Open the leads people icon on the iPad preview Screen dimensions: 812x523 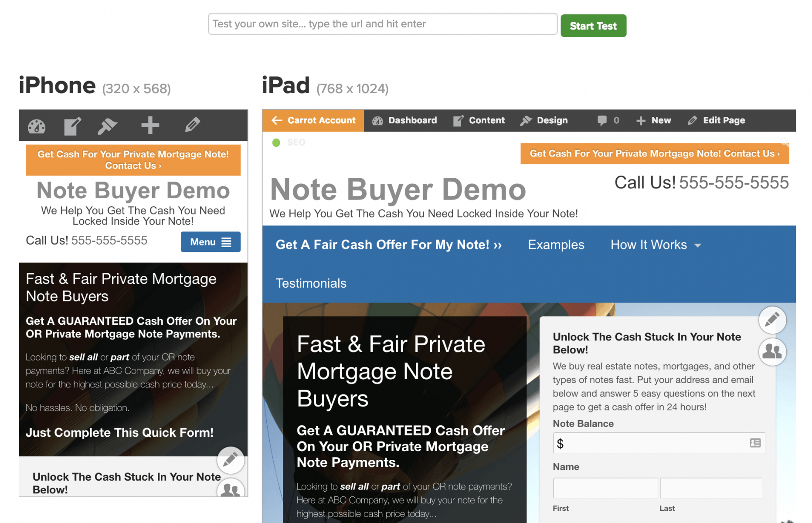(x=772, y=352)
